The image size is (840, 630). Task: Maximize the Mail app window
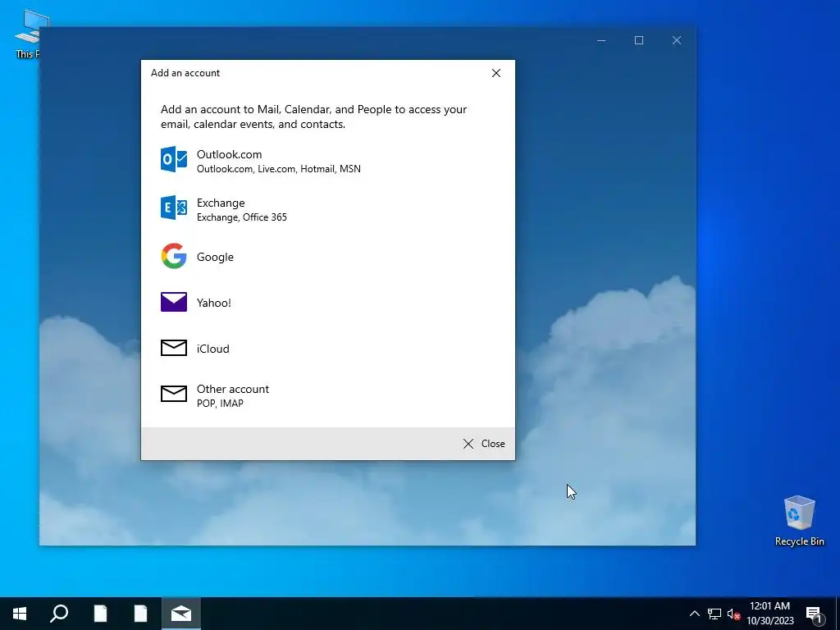pyautogui.click(x=638, y=40)
